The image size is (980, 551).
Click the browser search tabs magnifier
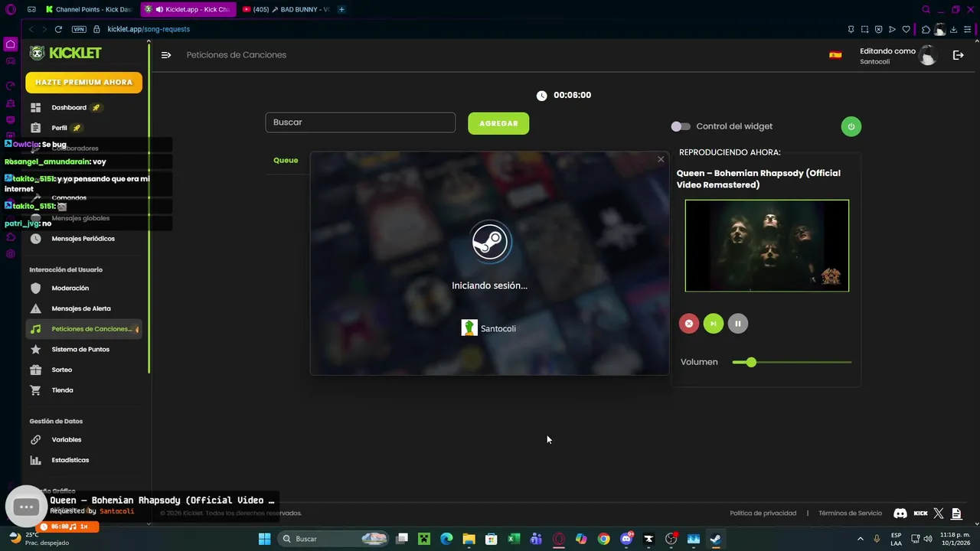point(926,9)
